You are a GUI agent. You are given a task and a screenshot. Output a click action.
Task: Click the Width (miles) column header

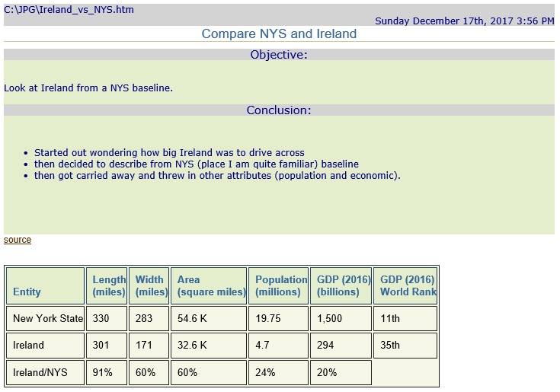click(149, 285)
